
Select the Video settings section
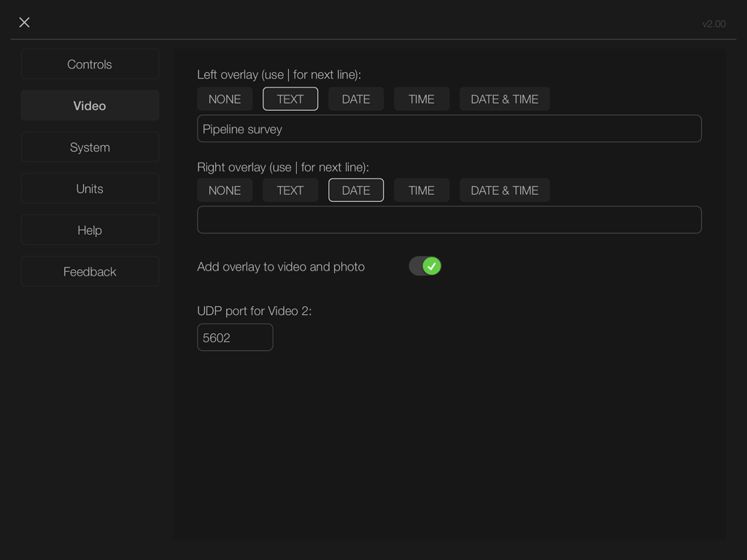tap(90, 105)
